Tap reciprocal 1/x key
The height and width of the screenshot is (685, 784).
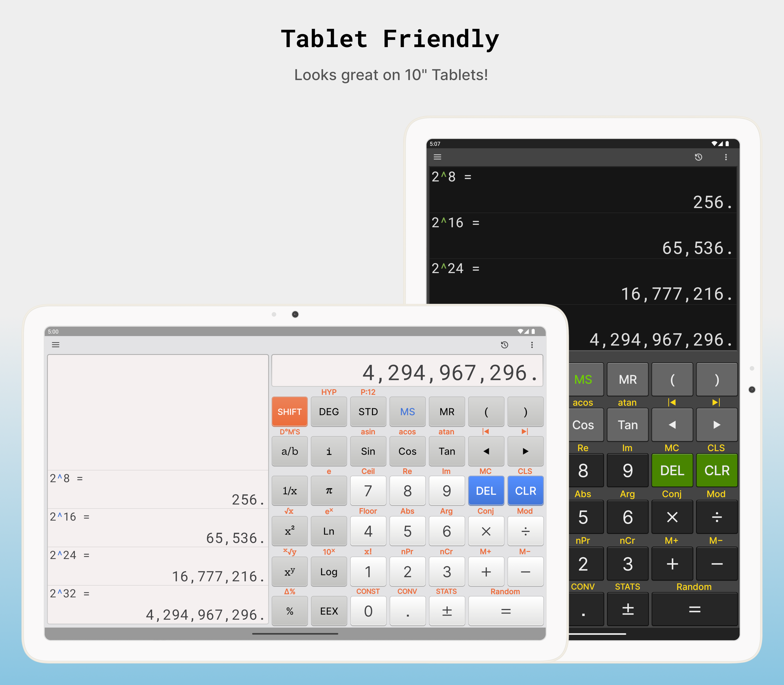click(290, 491)
